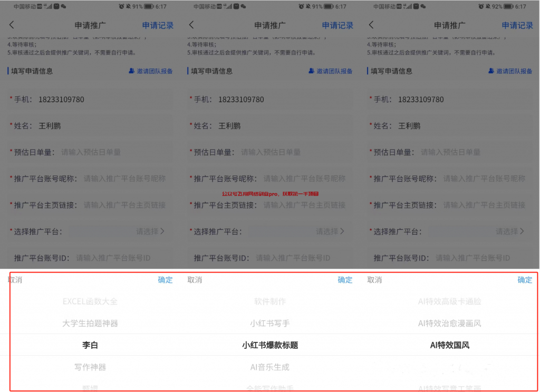
Task: Tap the back arrow on the middle screen
Action: [x=192, y=24]
